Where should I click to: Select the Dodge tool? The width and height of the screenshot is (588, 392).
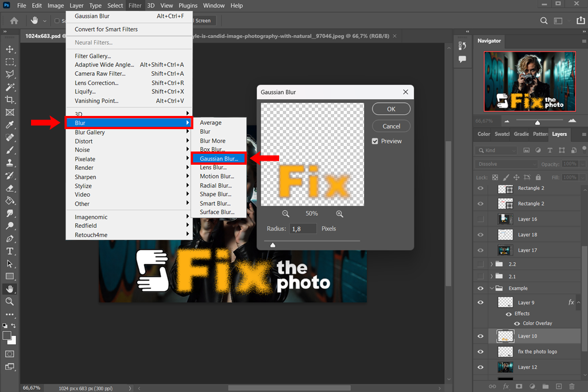pyautogui.click(x=10, y=226)
